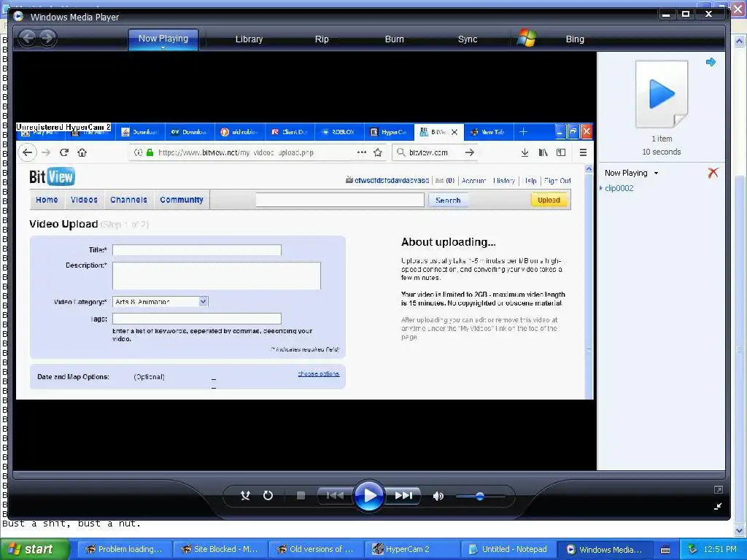Click blue arrow icon above list pane
The height and width of the screenshot is (560, 747).
(711, 62)
